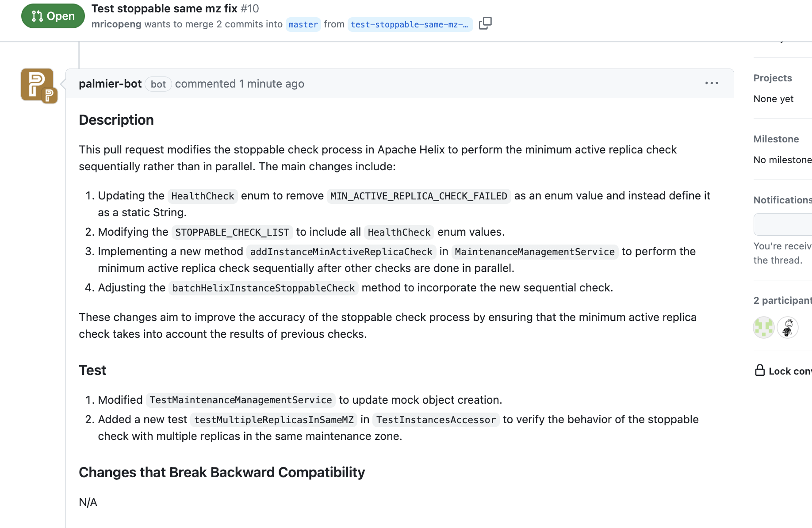The width and height of the screenshot is (812, 528).
Task: Click the addInstanceMinActiveReplicaCheck code text
Action: [341, 252]
